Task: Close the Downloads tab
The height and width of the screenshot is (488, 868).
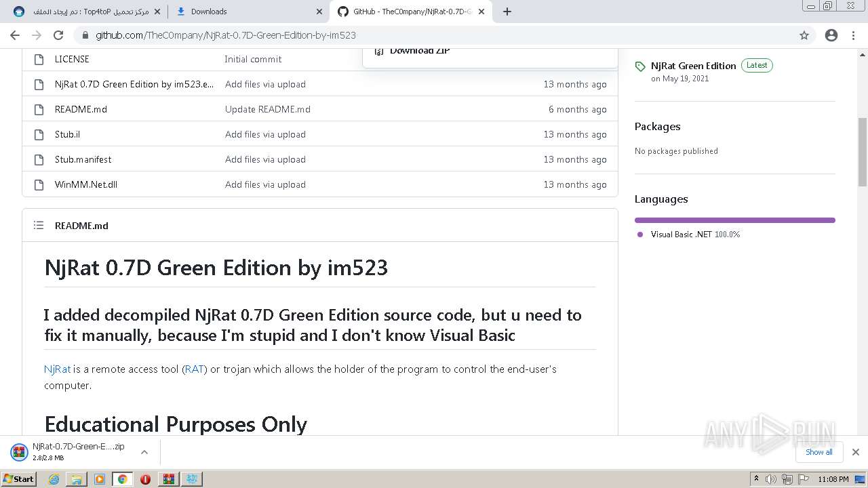Action: point(319,12)
